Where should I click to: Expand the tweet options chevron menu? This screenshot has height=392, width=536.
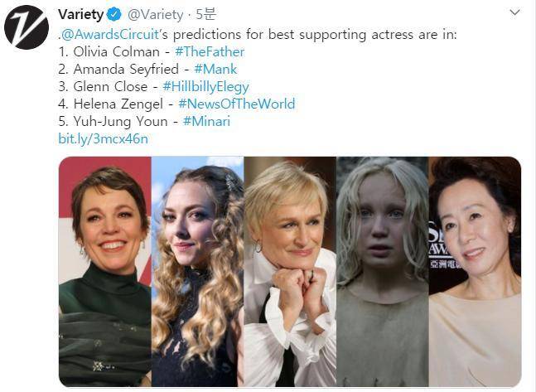click(514, 12)
